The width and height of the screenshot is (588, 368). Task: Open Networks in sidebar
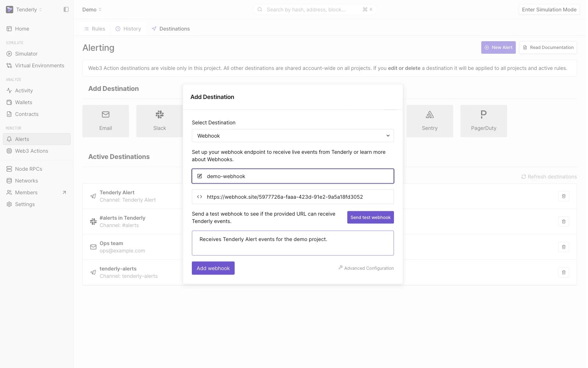[x=37, y=181]
